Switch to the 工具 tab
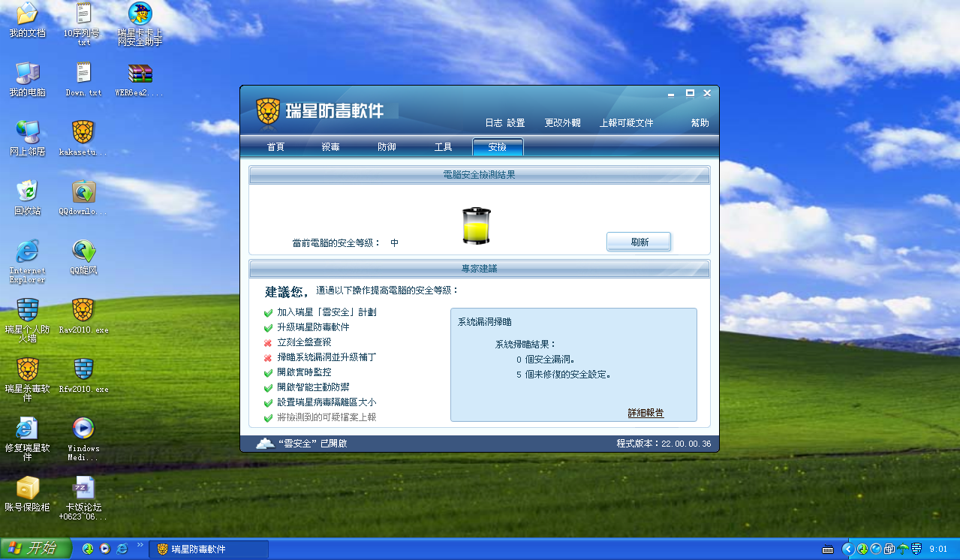The height and width of the screenshot is (560, 960). coord(443,147)
